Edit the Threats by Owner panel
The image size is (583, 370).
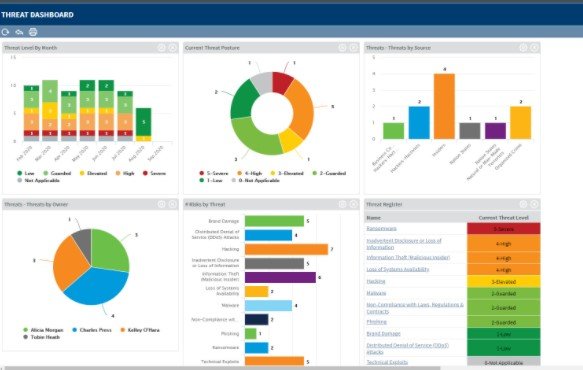(161, 204)
